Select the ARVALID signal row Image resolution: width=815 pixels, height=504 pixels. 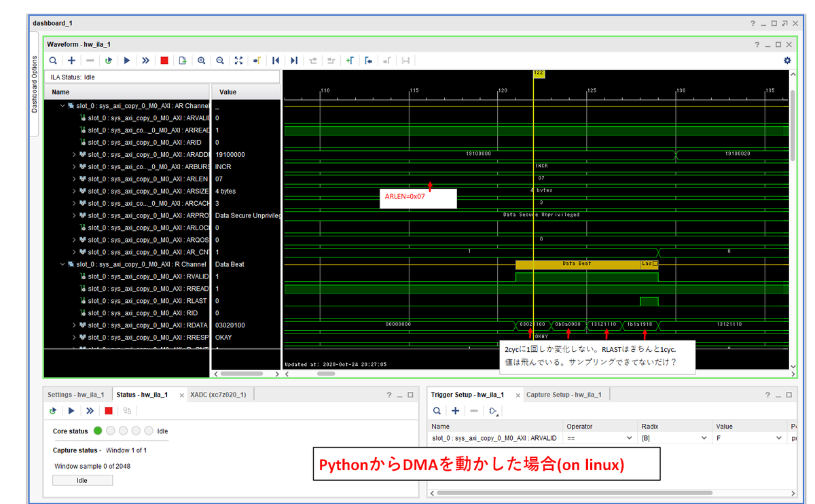click(x=162, y=118)
